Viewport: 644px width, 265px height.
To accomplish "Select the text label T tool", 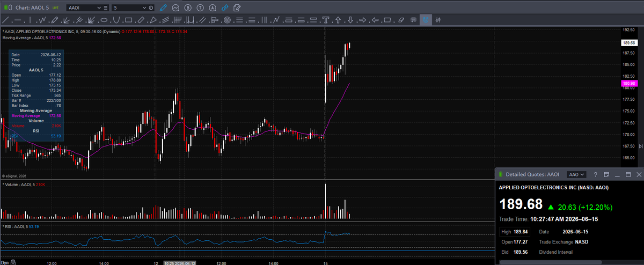I will [x=326, y=20].
